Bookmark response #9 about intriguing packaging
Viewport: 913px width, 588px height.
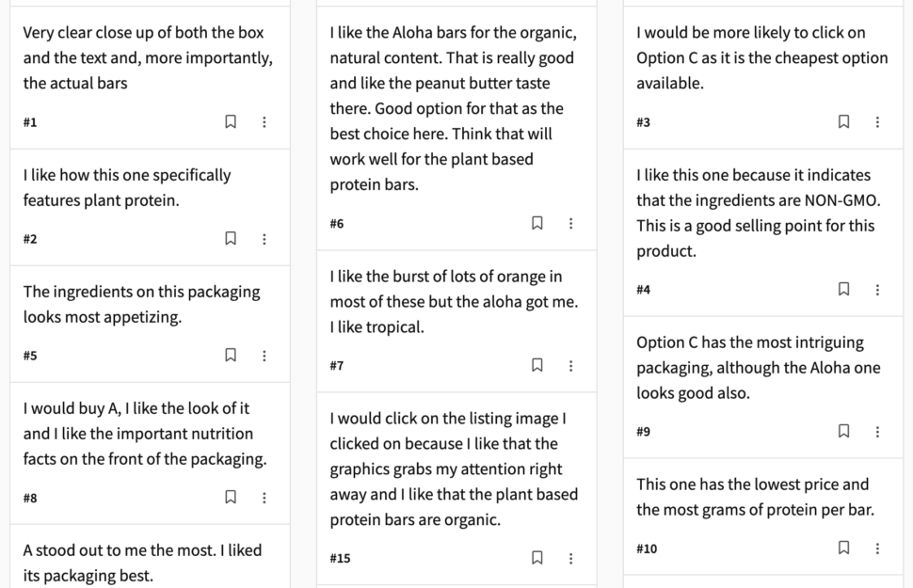pos(844,432)
